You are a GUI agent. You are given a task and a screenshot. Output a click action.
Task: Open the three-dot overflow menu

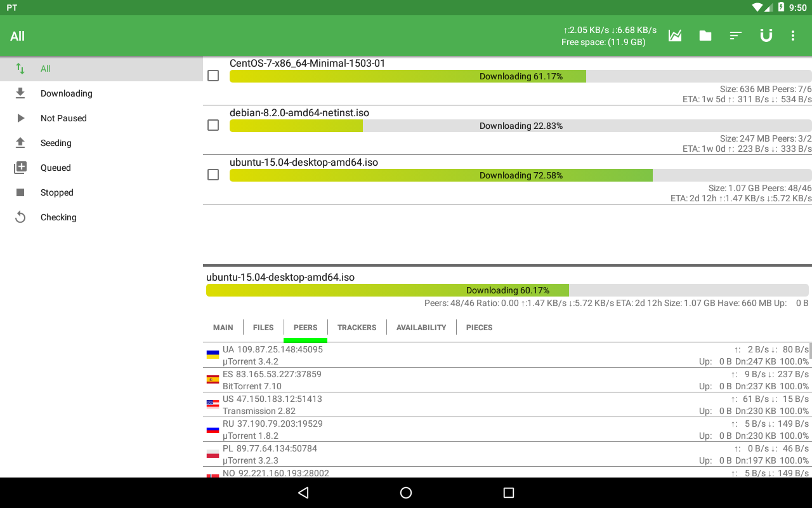[x=793, y=36]
